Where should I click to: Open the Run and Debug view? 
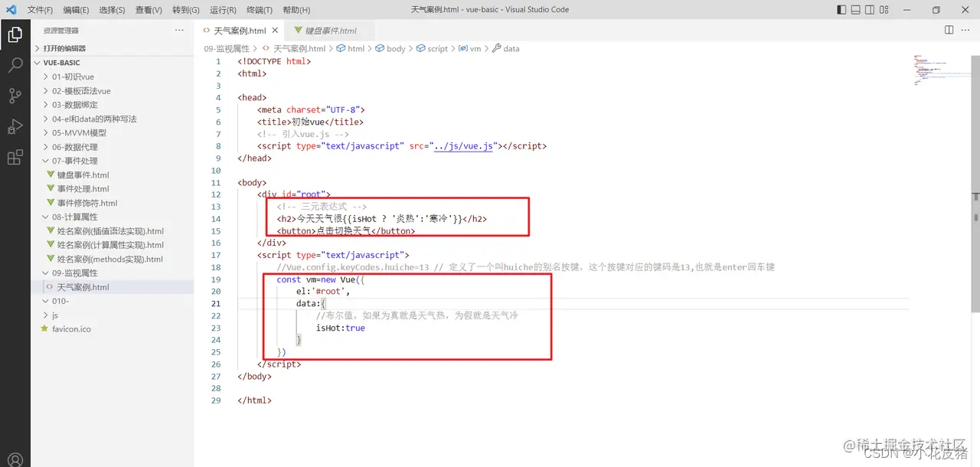(x=15, y=127)
